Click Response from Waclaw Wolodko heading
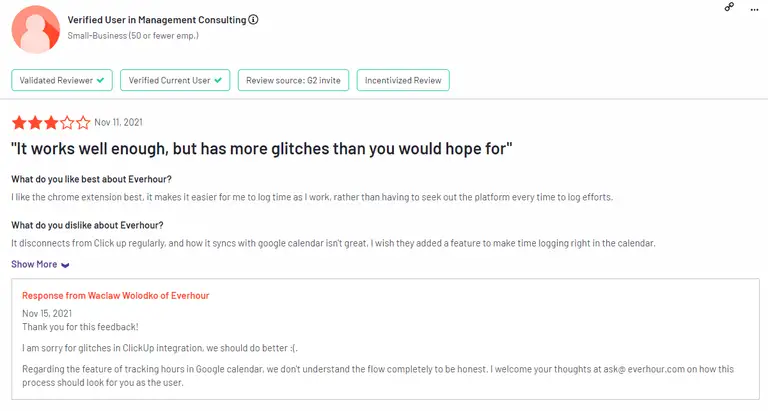 click(x=116, y=296)
